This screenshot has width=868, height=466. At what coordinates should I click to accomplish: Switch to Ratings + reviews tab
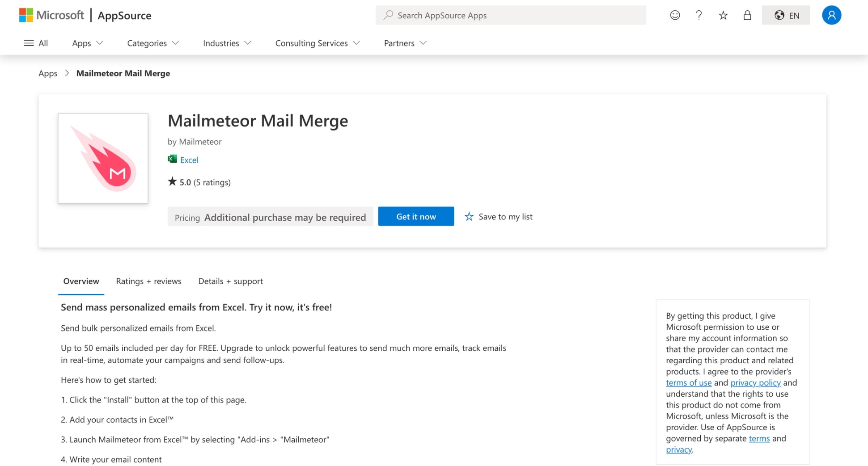click(x=148, y=281)
